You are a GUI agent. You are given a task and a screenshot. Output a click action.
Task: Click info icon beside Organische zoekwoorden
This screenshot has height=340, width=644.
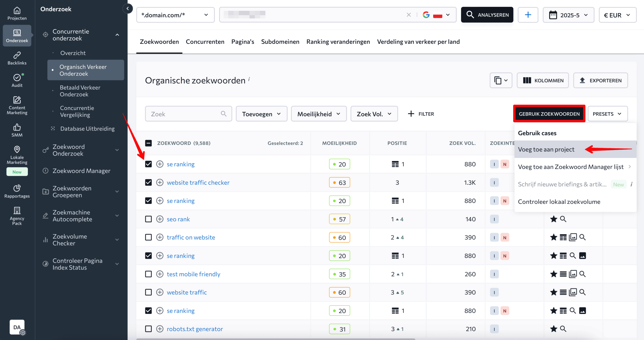(x=249, y=79)
